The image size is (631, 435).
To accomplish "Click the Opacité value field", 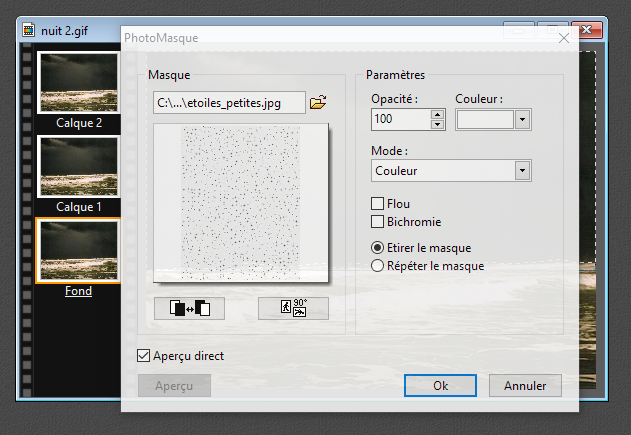I will (x=399, y=120).
